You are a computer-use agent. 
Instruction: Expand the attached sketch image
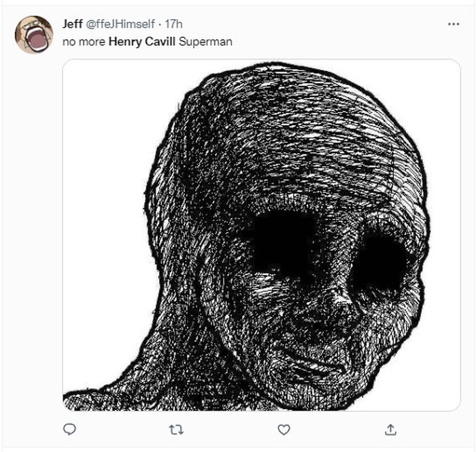[x=262, y=235]
